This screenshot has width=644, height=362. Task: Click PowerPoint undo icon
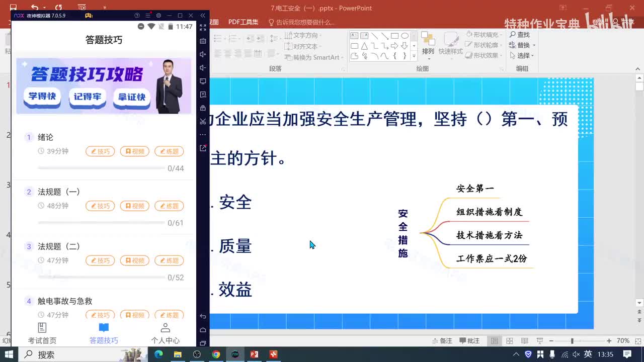tap(35, 8)
